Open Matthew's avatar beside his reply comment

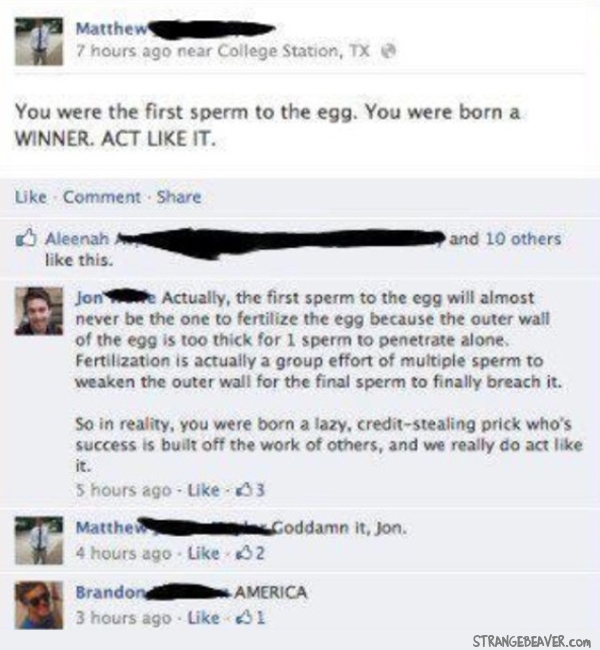(x=39, y=541)
